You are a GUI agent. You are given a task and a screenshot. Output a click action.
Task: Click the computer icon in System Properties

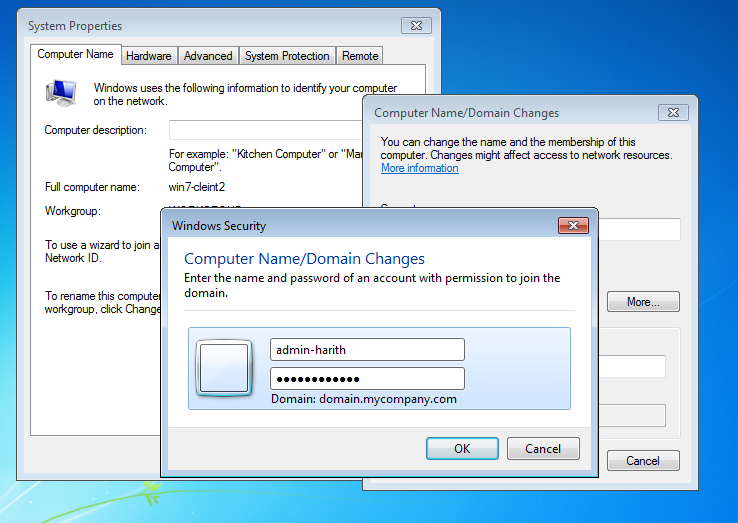60,92
